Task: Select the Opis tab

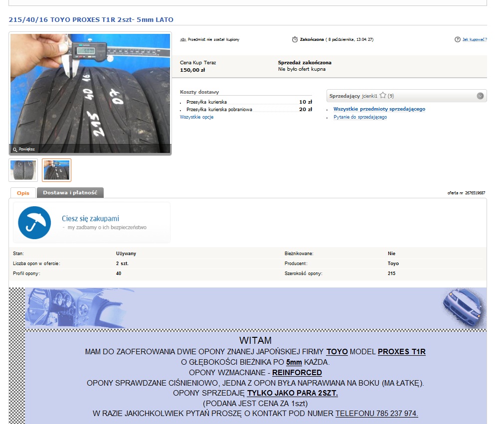Action: click(23, 193)
